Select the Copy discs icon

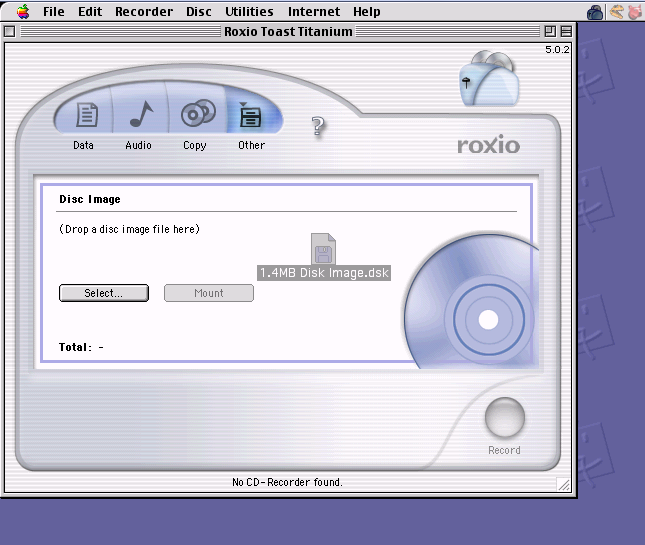pos(198,113)
